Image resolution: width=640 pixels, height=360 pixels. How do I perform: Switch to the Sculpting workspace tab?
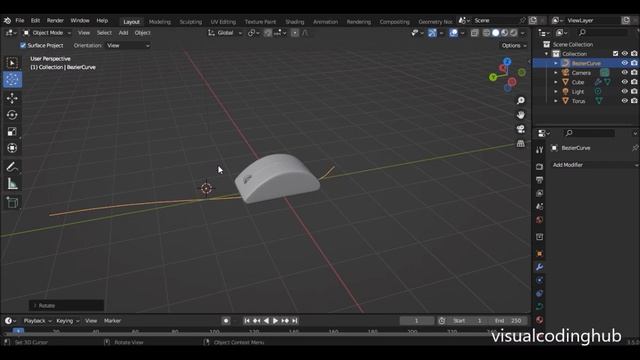[x=191, y=22]
